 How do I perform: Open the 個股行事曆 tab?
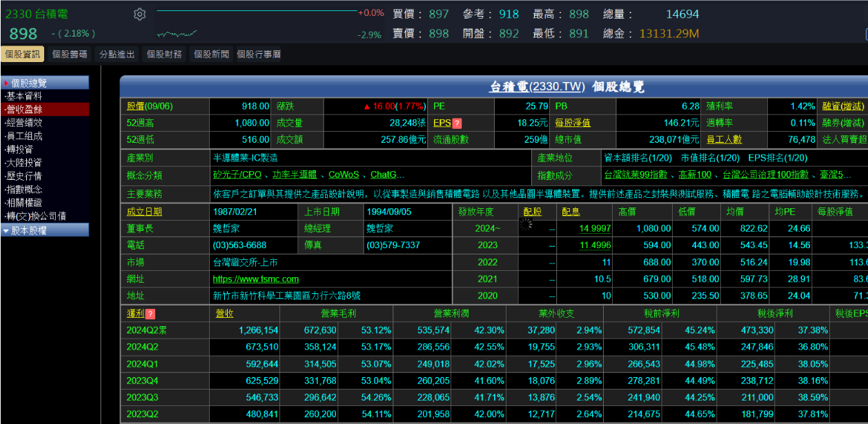coord(259,54)
